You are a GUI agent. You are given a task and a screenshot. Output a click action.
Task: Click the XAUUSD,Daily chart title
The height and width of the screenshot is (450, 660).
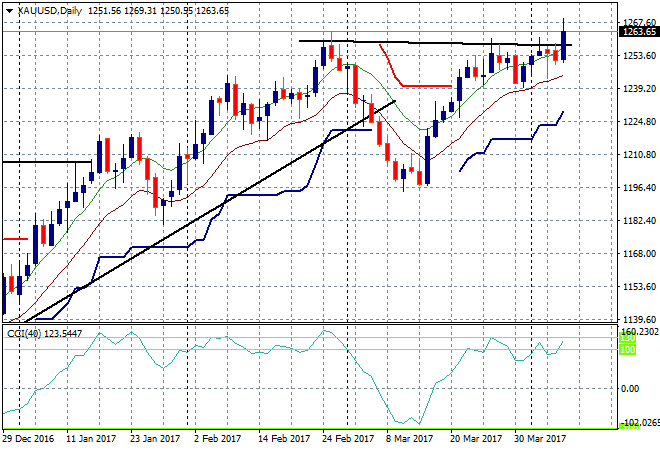pyautogui.click(x=50, y=11)
